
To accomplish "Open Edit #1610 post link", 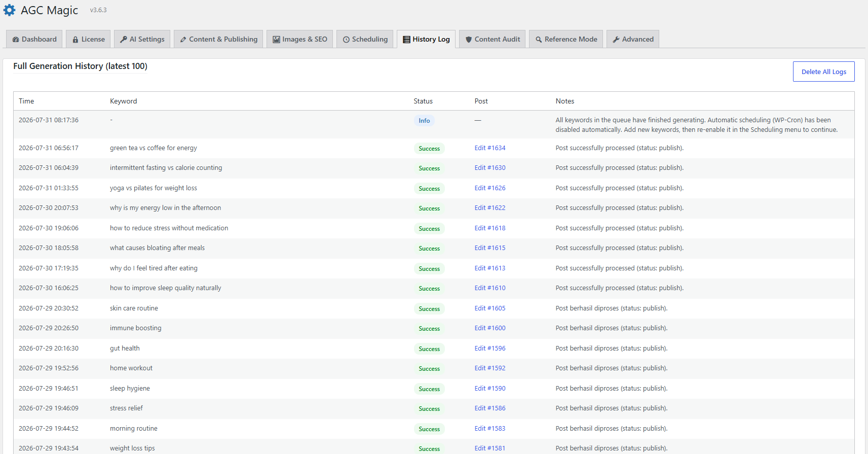I will pos(489,288).
